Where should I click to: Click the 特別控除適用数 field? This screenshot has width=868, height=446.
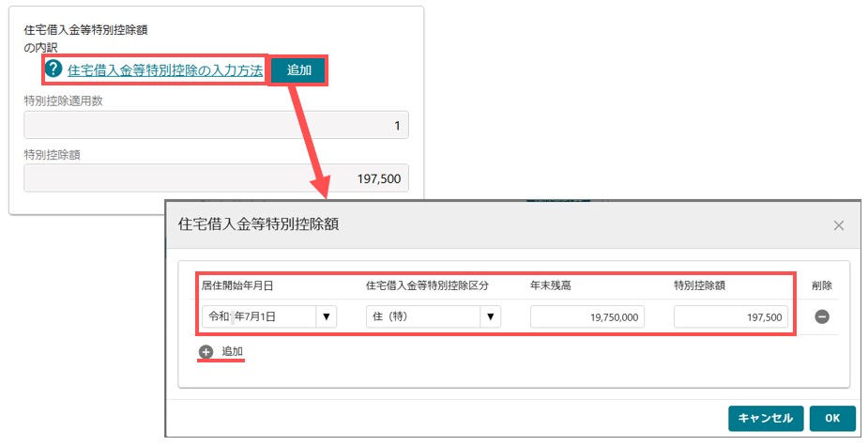click(216, 125)
